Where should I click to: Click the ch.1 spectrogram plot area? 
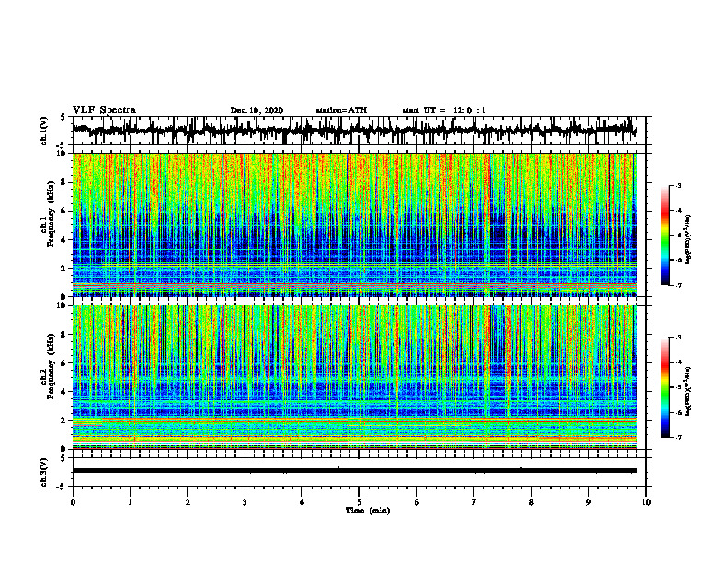coord(355,224)
